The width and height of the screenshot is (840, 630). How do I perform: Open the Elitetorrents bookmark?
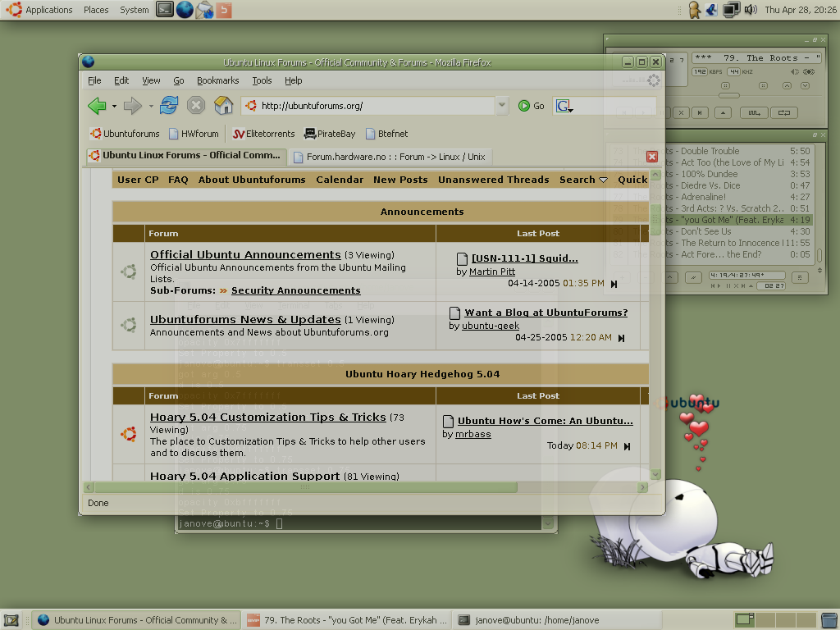263,134
